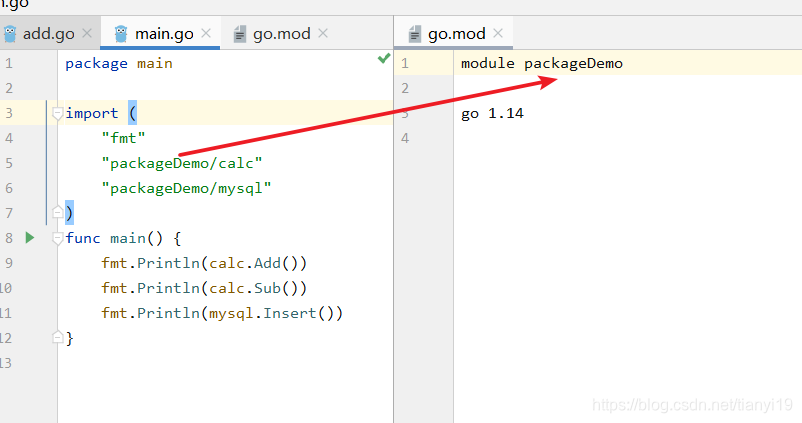Viewport: 802px width, 423px height.
Task: Click the "package" keyword on line 1
Action: click(x=96, y=63)
